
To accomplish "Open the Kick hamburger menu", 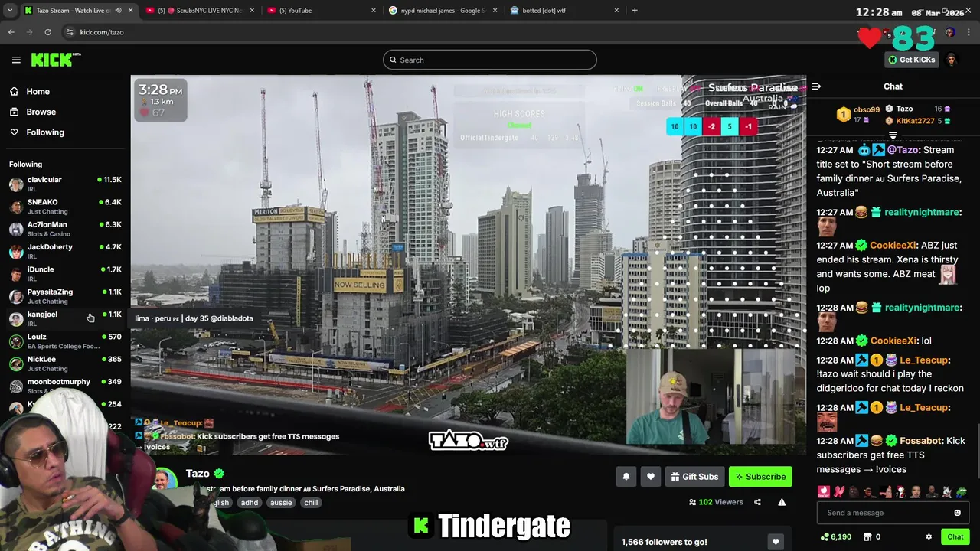I will click(16, 60).
